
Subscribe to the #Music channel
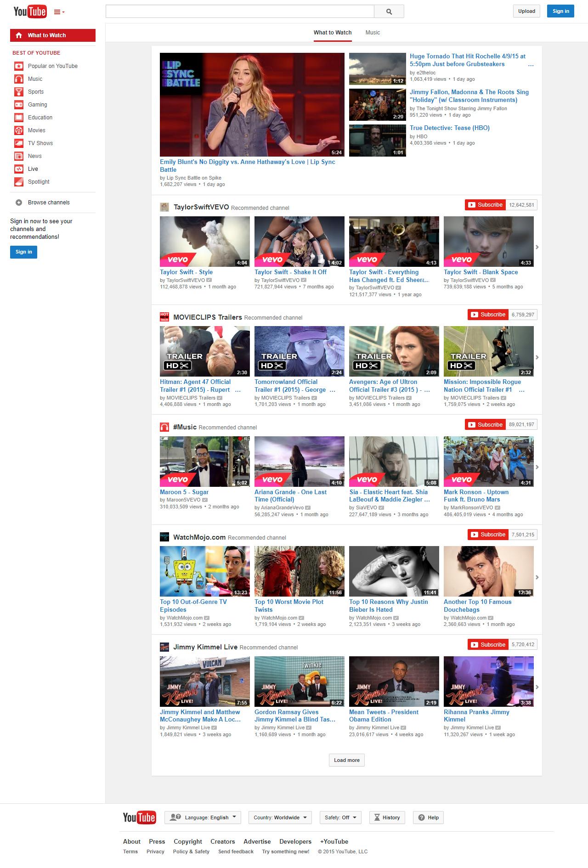click(x=486, y=425)
